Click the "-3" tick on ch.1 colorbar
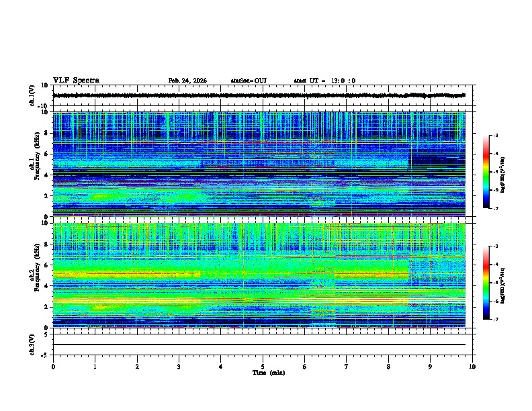 [x=495, y=136]
